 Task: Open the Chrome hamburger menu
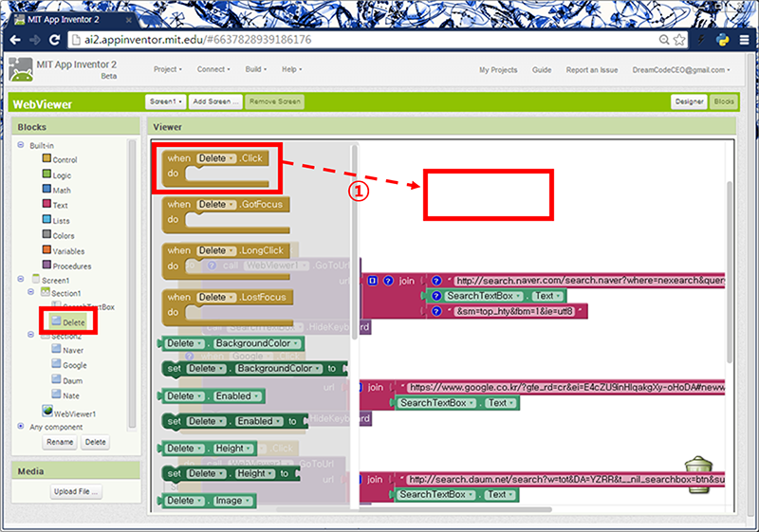tap(745, 40)
